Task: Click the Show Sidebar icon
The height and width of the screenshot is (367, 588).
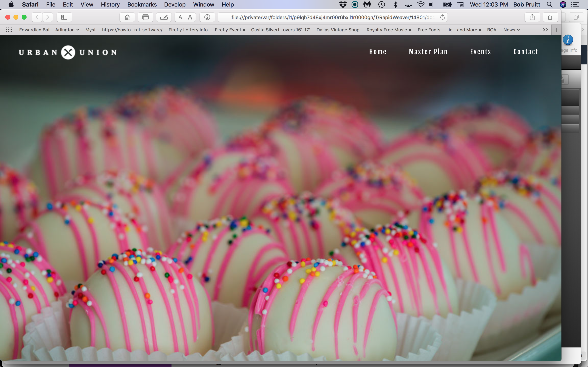Action: coord(64,17)
